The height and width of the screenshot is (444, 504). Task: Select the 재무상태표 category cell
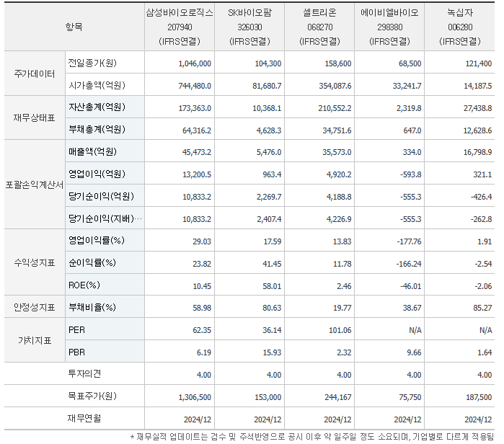[35, 117]
